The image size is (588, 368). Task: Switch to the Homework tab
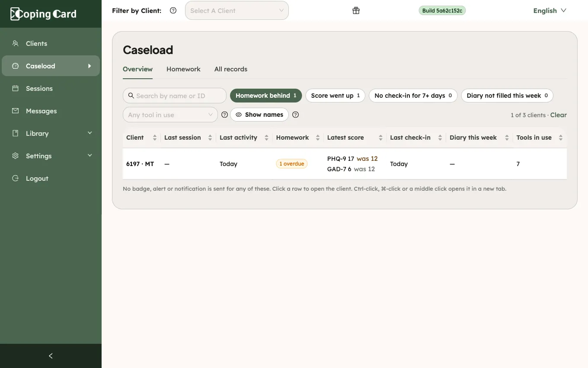(183, 69)
